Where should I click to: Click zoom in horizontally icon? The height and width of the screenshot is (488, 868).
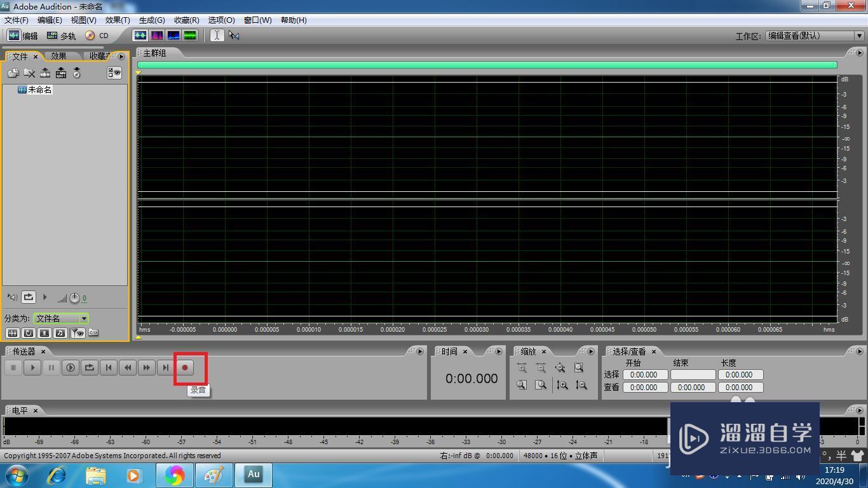point(522,368)
